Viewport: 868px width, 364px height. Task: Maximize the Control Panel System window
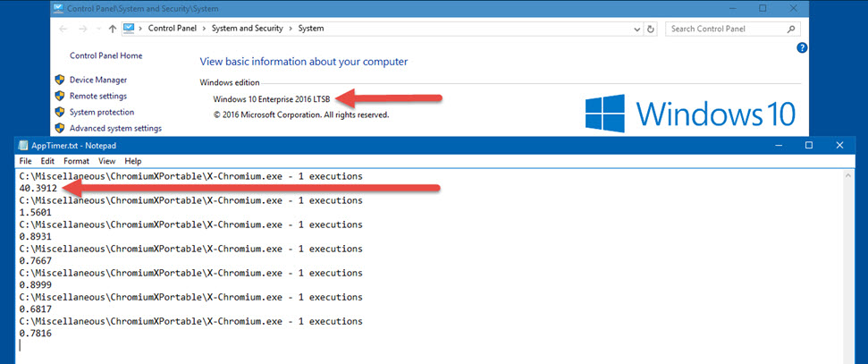[763, 8]
